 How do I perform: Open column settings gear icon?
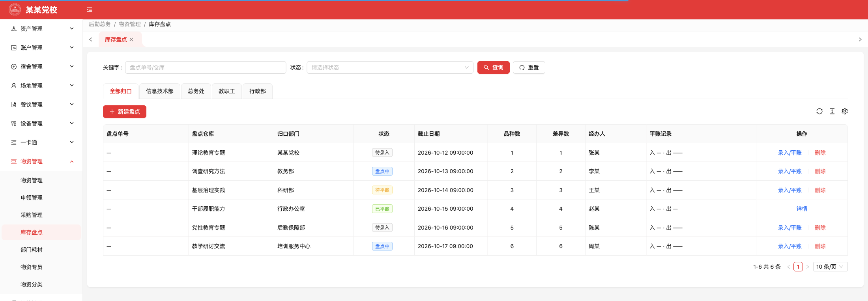pos(845,111)
